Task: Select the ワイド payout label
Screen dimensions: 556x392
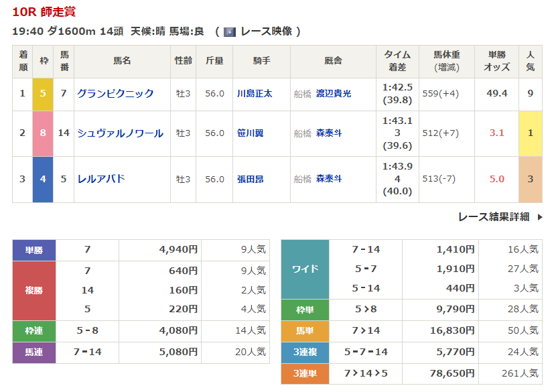Action: pyautogui.click(x=305, y=269)
